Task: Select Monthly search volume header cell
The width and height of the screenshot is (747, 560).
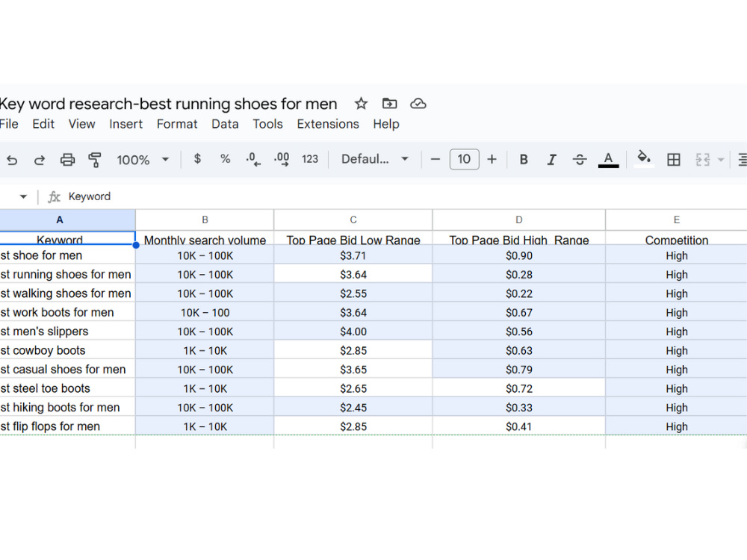Action: 205,238
